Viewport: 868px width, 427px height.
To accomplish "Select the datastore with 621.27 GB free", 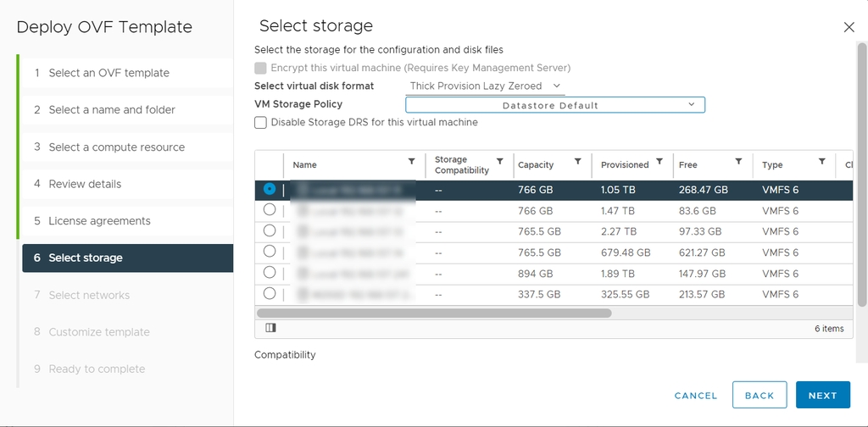I will click(270, 252).
